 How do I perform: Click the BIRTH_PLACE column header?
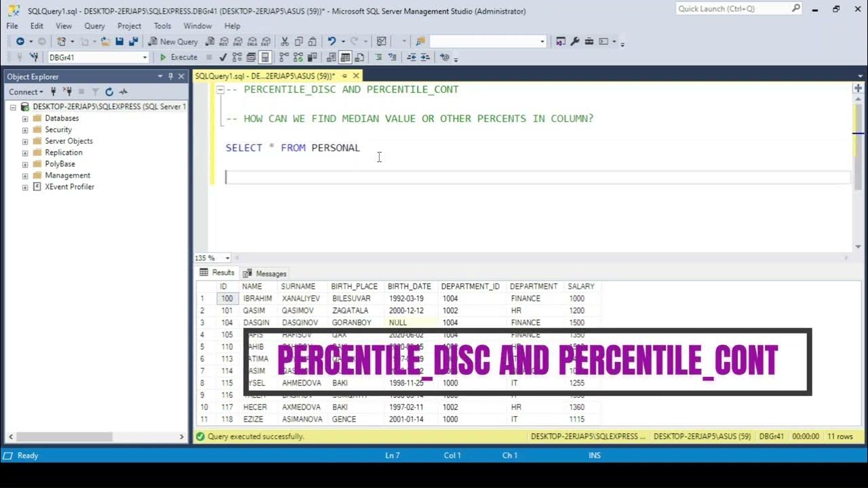(x=354, y=287)
